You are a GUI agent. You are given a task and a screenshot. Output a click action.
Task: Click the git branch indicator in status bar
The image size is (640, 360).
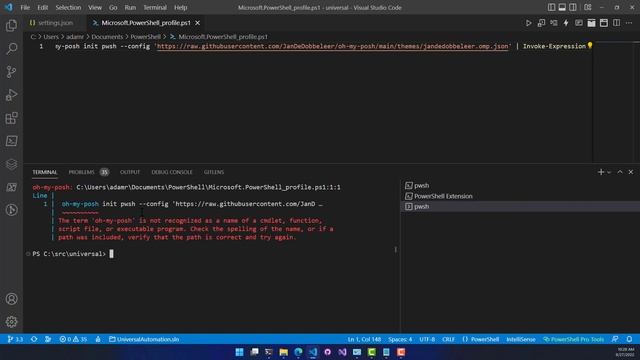(15, 339)
